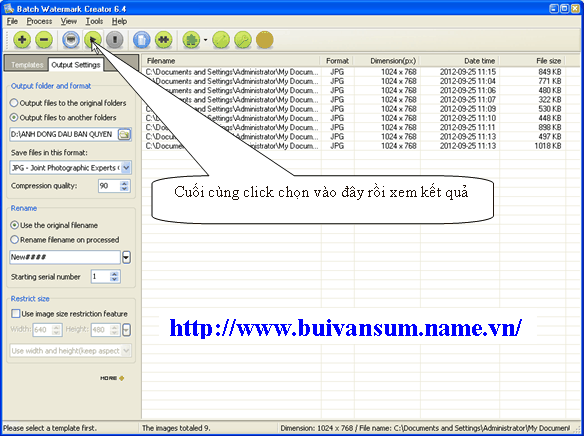Sort by the File size column header
Image resolution: width=585 pixels, height=436 pixels.
click(532, 61)
